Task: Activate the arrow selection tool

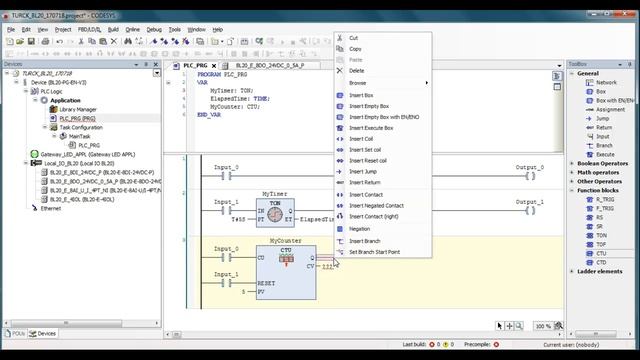Action: click(500, 326)
